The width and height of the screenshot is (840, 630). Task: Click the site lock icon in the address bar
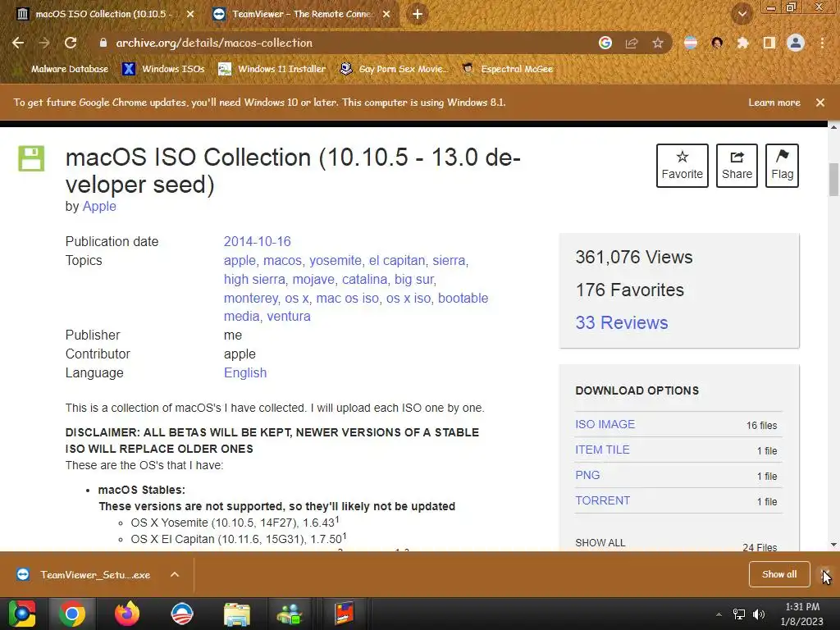[x=103, y=43]
